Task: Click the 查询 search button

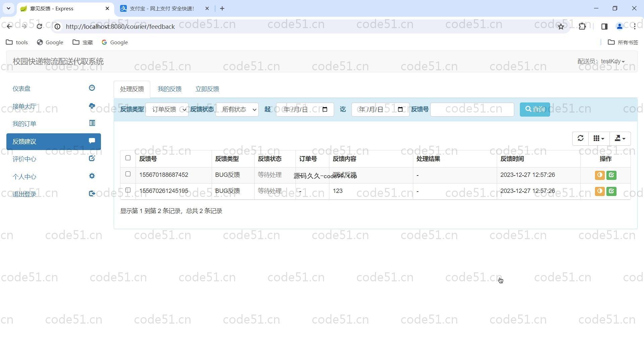Action: [x=535, y=110]
